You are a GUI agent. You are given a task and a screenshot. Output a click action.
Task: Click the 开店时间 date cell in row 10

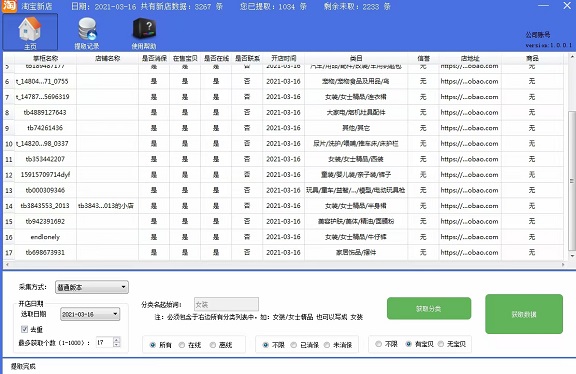(x=284, y=144)
